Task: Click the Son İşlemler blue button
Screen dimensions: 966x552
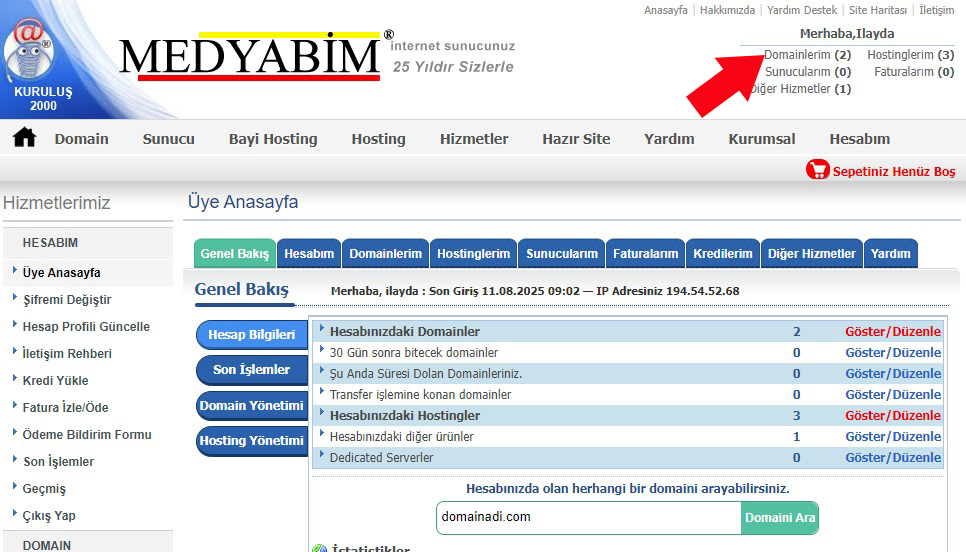Action: [251, 370]
